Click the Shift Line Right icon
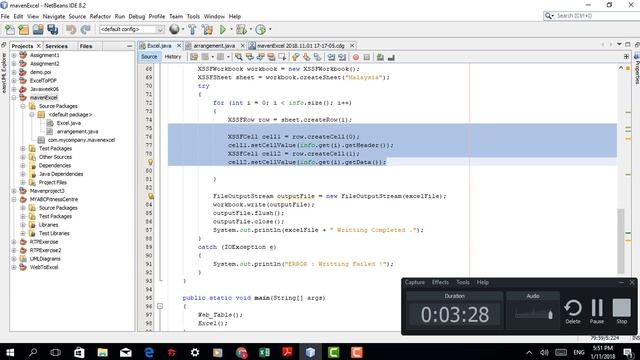Image resolution: width=640 pixels, height=360 pixels. point(342,57)
